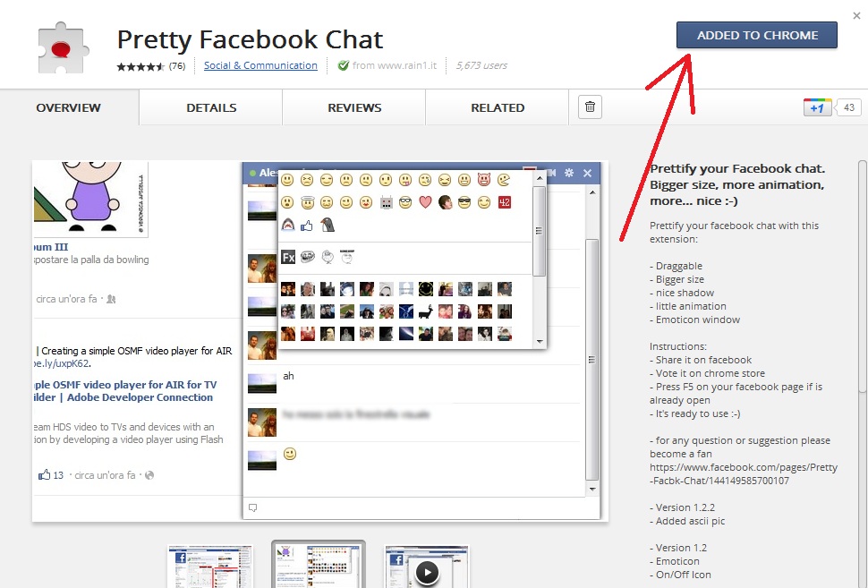The height and width of the screenshot is (588, 868).
Task: Click the Fx icon in emoticon popup
Action: 288,257
